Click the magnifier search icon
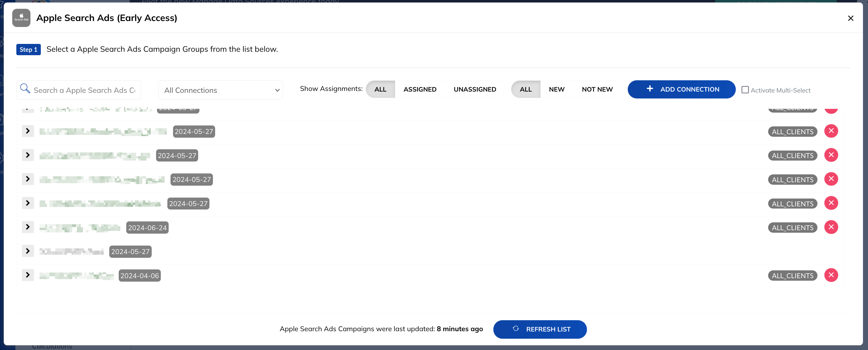Image resolution: width=868 pixels, height=350 pixels. [25, 88]
